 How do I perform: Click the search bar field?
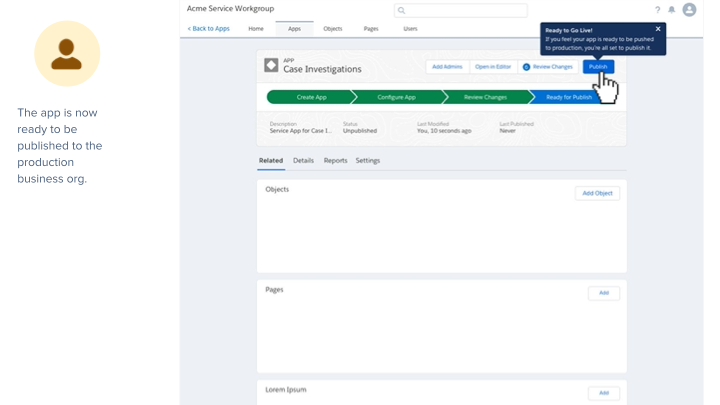click(460, 10)
